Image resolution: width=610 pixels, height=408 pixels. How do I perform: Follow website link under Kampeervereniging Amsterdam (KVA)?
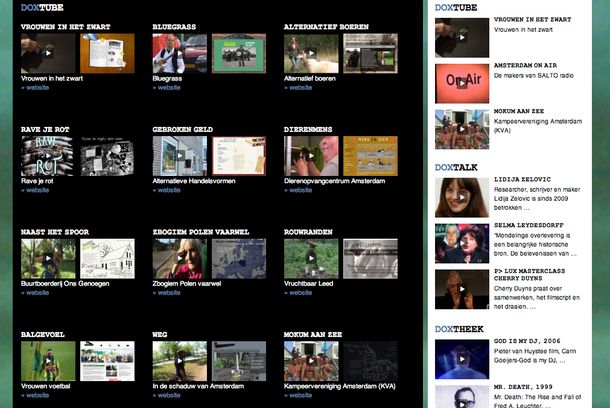pyautogui.click(x=298, y=396)
